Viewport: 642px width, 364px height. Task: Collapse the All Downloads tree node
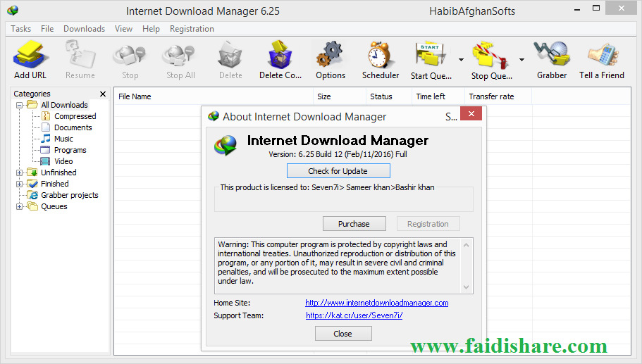pos(19,105)
